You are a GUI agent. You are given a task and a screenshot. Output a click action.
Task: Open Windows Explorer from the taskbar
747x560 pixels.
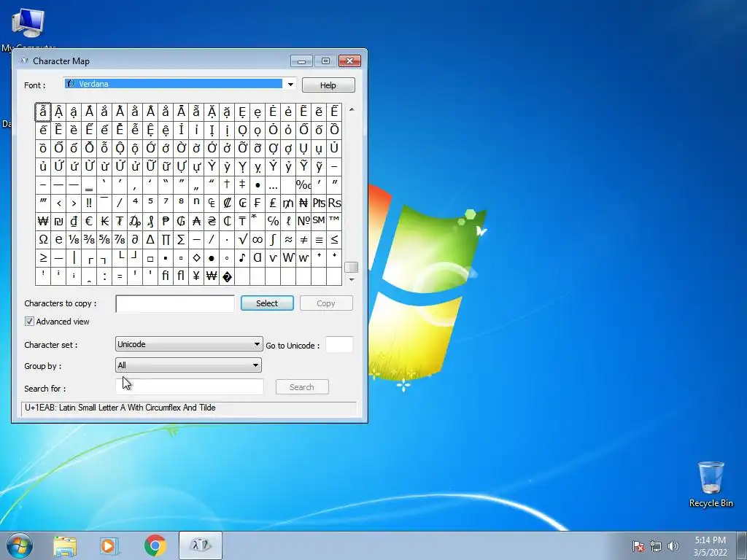65,545
